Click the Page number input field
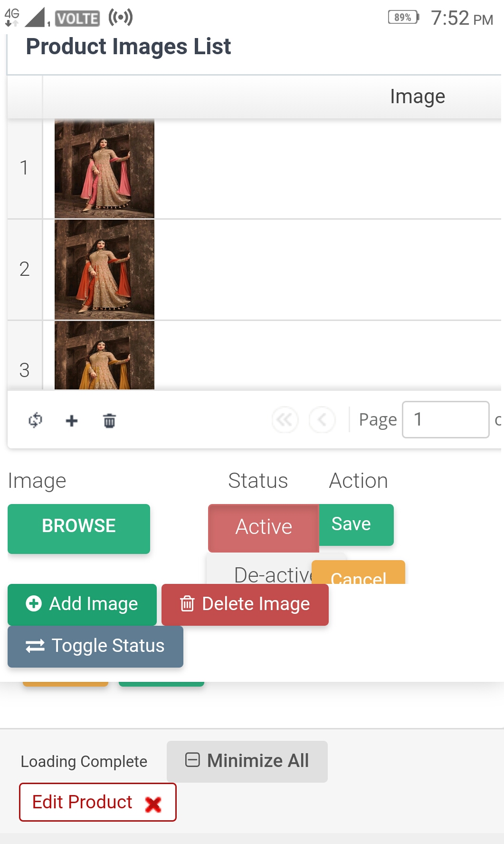 [x=445, y=419]
